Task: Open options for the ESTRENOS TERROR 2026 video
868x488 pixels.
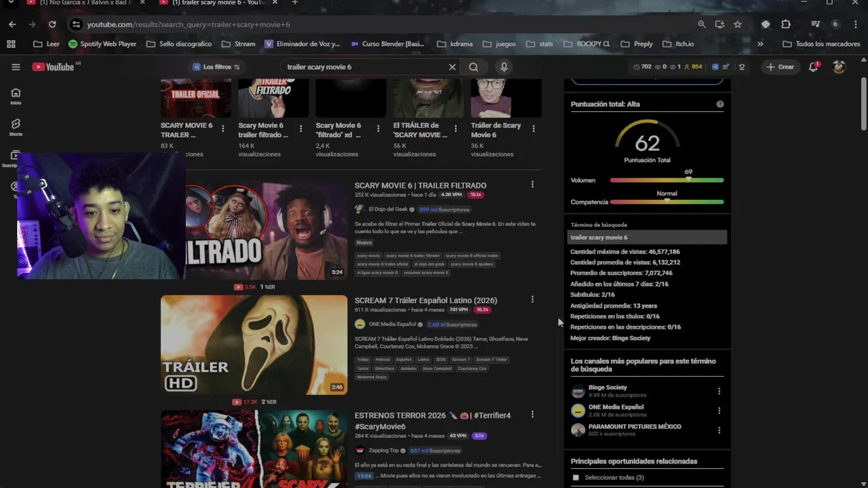Action: click(x=532, y=415)
